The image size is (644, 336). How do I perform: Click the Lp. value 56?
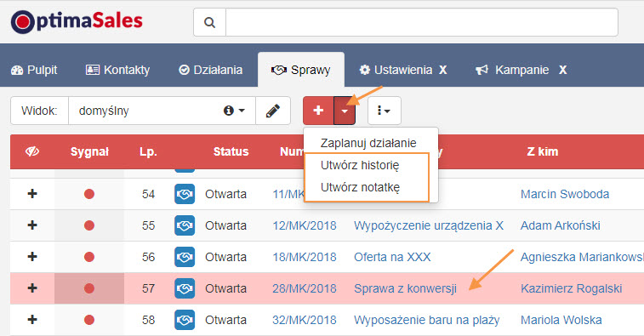pyautogui.click(x=148, y=257)
